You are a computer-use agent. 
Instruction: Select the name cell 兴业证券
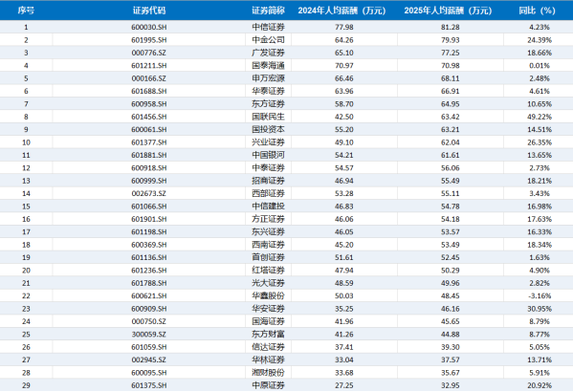(x=268, y=142)
